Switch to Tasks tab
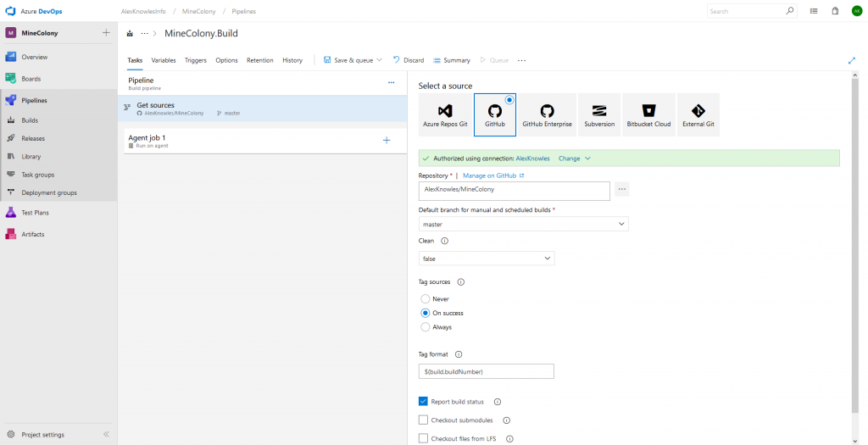Image resolution: width=868 pixels, height=445 pixels. click(x=135, y=60)
